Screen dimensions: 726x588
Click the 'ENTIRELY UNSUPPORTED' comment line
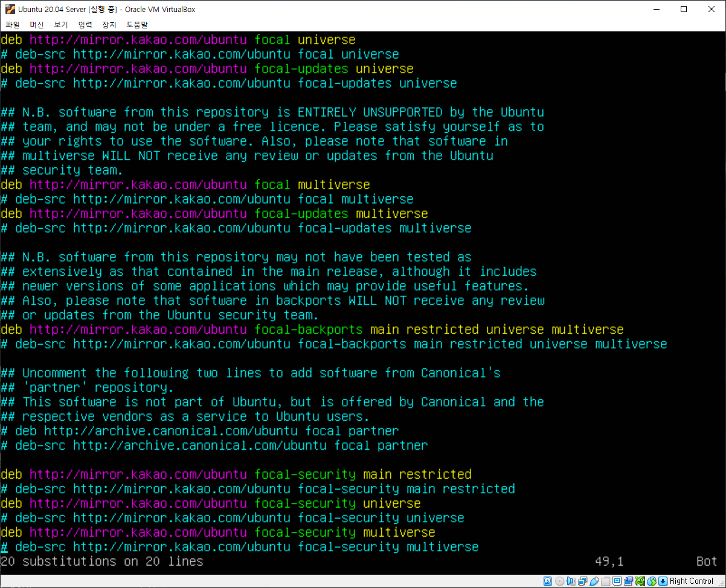point(272,112)
